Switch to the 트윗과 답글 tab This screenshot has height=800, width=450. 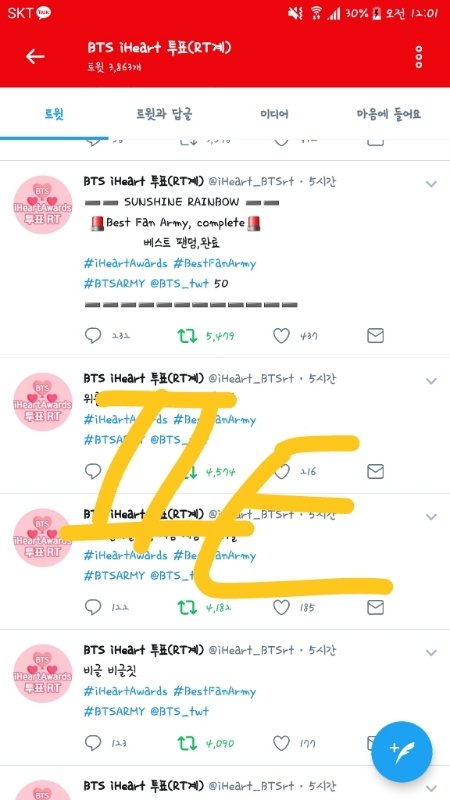click(164, 114)
